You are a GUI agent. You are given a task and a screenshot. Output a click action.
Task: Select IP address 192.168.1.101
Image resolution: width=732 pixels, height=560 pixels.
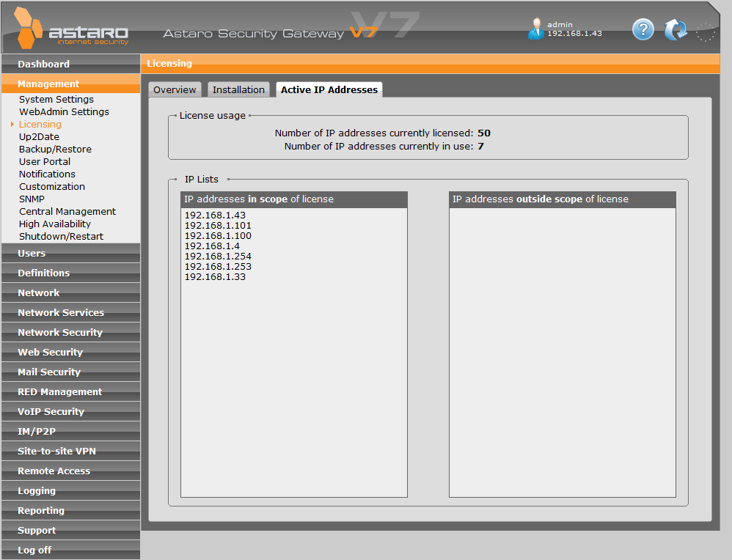point(218,226)
